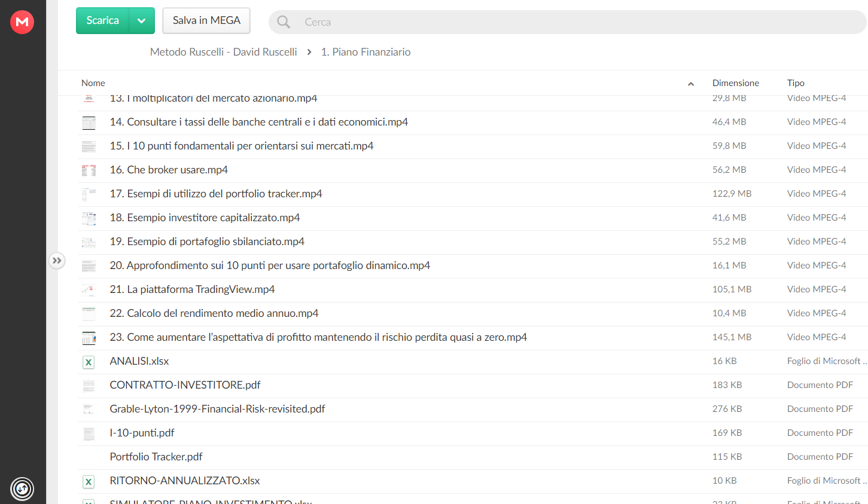
Task: Open the transfer status icon in the sidebar
Action: pyautogui.click(x=22, y=489)
